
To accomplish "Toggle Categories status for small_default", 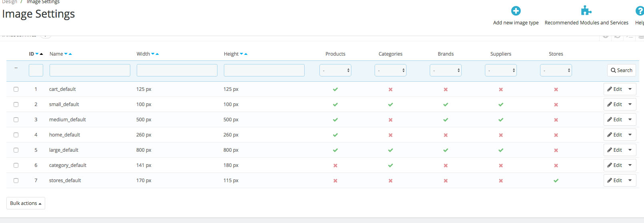I will pyautogui.click(x=391, y=104).
